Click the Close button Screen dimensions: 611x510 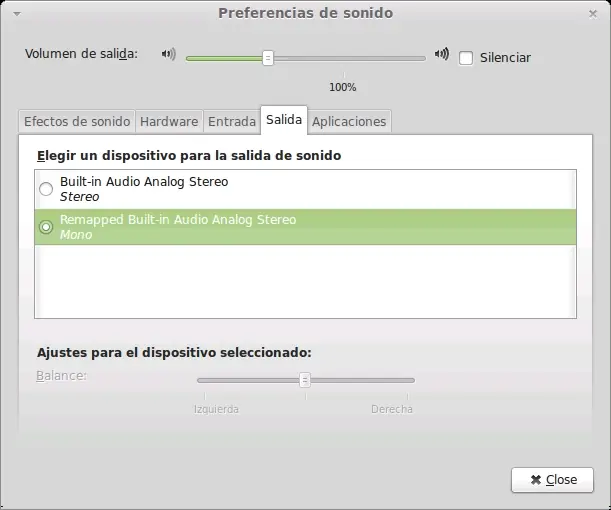tap(552, 480)
